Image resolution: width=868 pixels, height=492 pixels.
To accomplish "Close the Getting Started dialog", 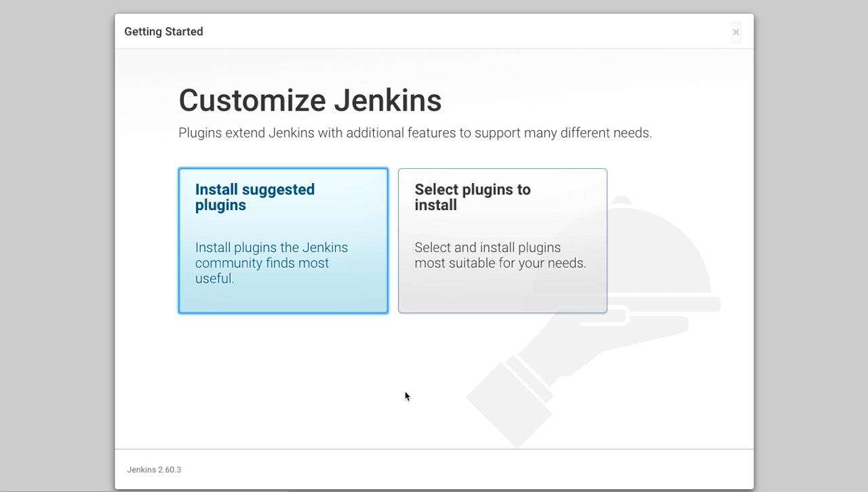I will click(736, 32).
